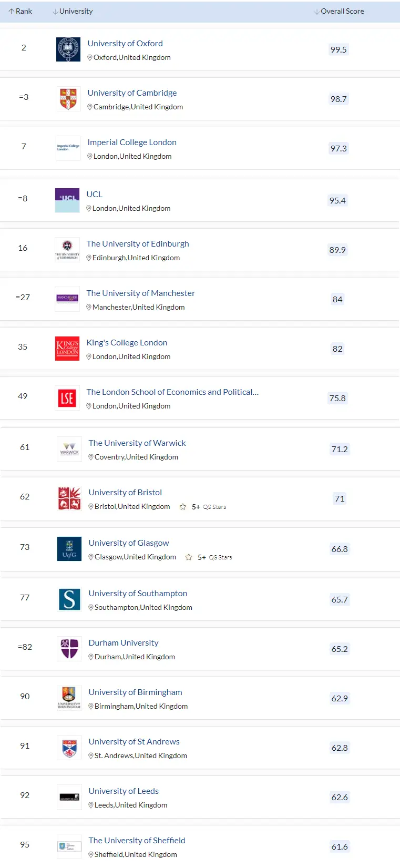This screenshot has width=400, height=868.
Task: Open The University of Edinburgh link
Action: pyautogui.click(x=138, y=243)
